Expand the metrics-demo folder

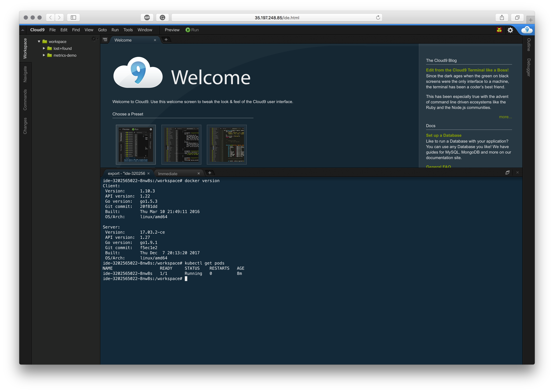tap(44, 55)
